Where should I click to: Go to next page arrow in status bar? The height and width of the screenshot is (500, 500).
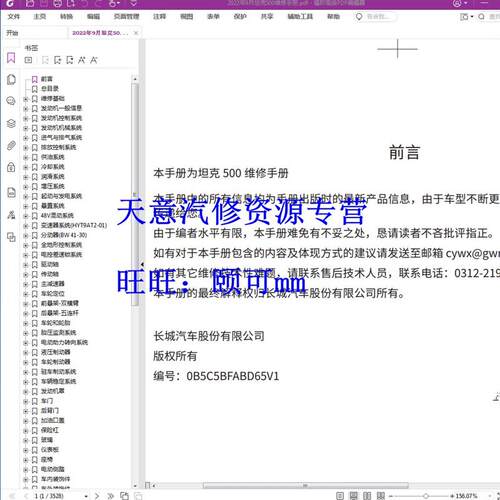tap(97, 496)
